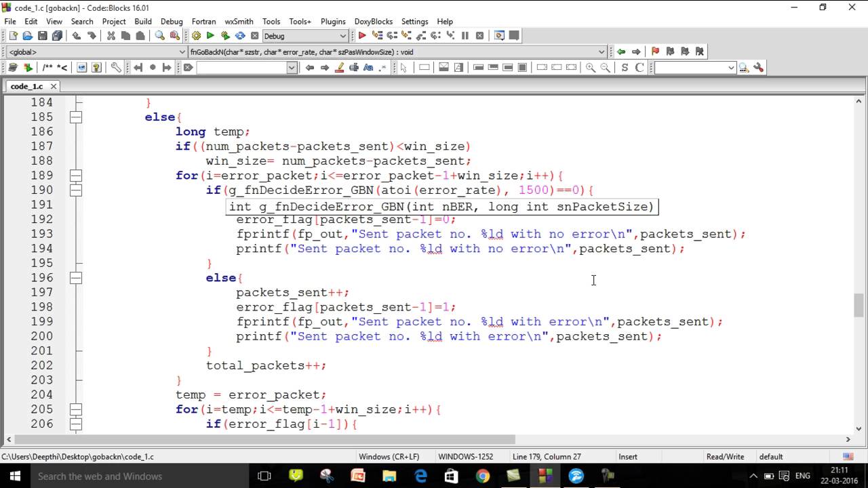Collapse the fold at line 196

click(x=76, y=278)
